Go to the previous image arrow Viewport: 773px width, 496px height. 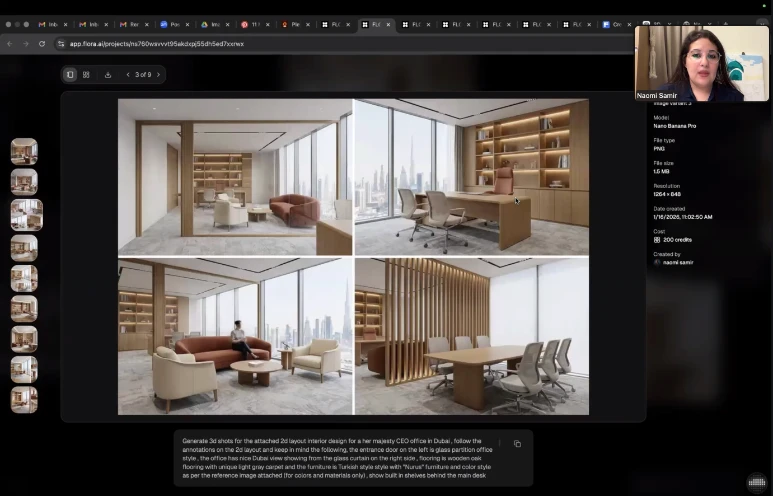tap(128, 74)
